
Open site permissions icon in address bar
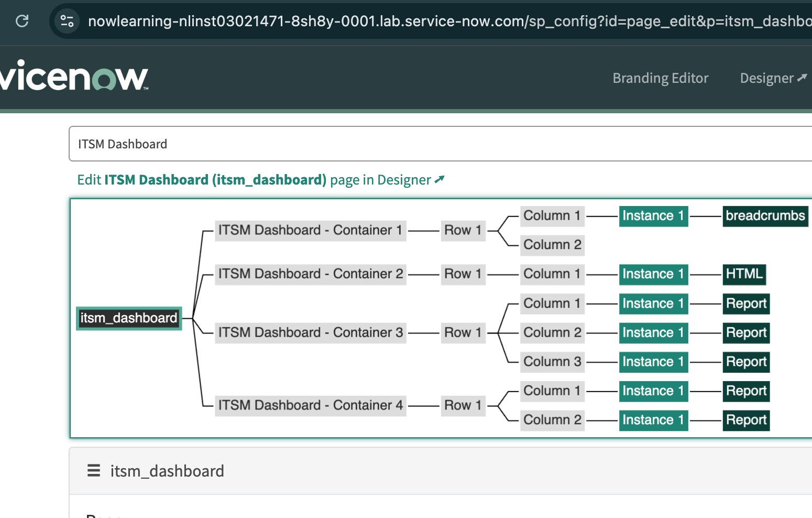click(x=67, y=21)
